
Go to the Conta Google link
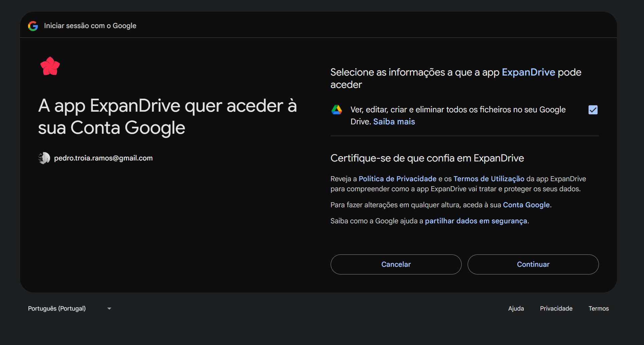(526, 205)
